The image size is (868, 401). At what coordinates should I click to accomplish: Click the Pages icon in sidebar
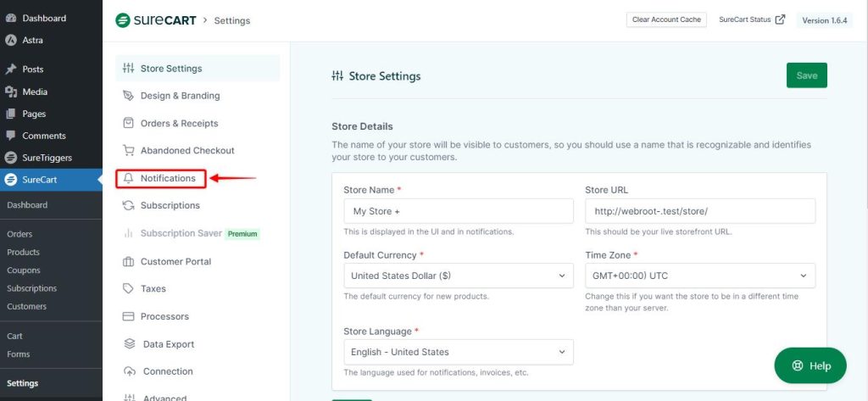[x=10, y=114]
